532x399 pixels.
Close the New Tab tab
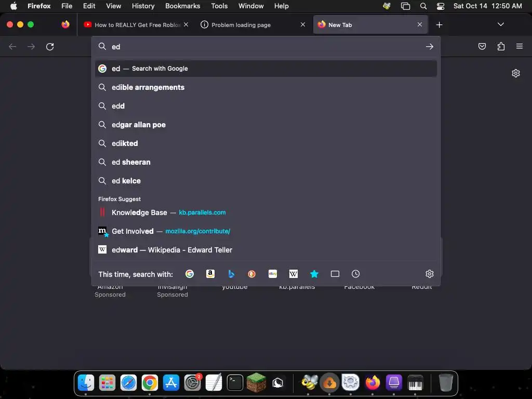(x=420, y=24)
